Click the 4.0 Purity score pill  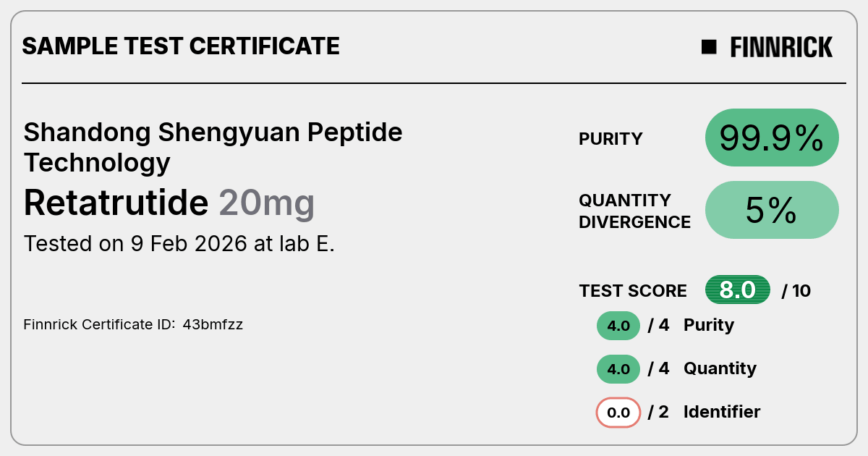click(x=618, y=326)
